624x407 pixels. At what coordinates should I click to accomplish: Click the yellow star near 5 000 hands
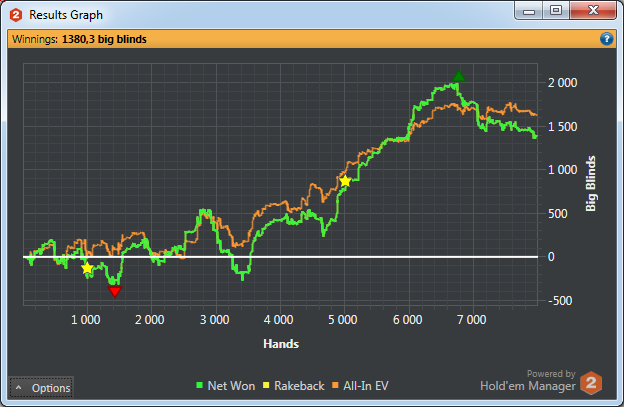[345, 181]
